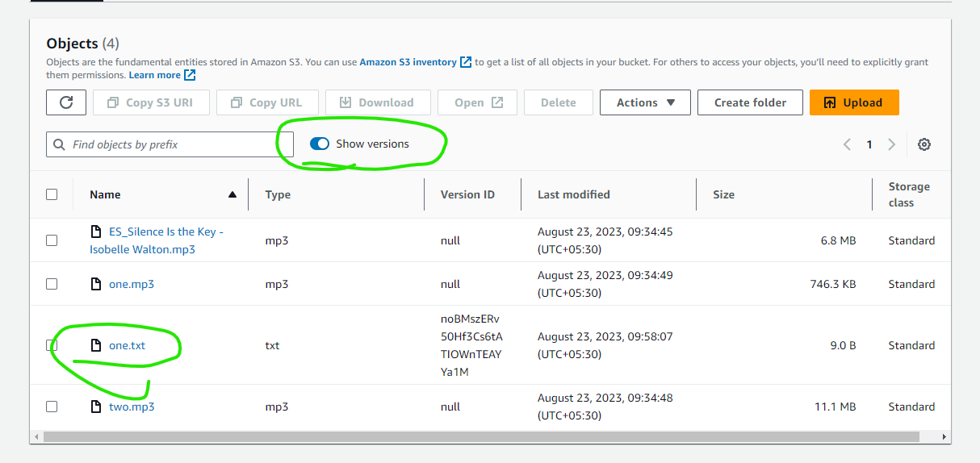The width and height of the screenshot is (980, 463).
Task: Sort by Last modified column header
Action: click(574, 194)
